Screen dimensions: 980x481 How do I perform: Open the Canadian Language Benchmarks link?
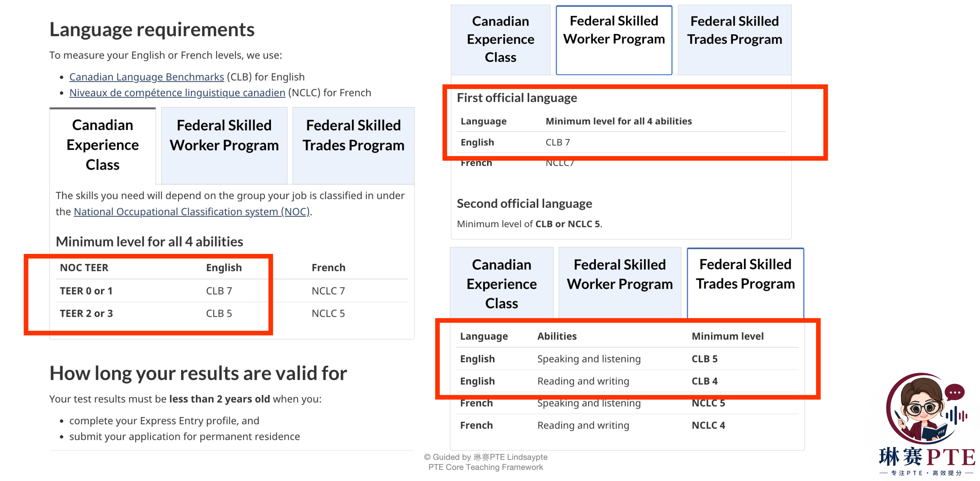pos(147,77)
